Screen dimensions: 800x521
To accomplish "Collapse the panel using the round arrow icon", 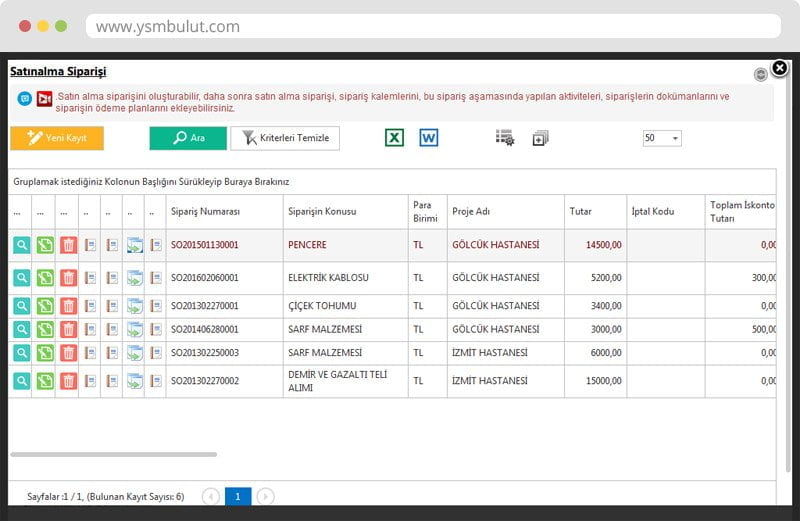I will tap(761, 74).
